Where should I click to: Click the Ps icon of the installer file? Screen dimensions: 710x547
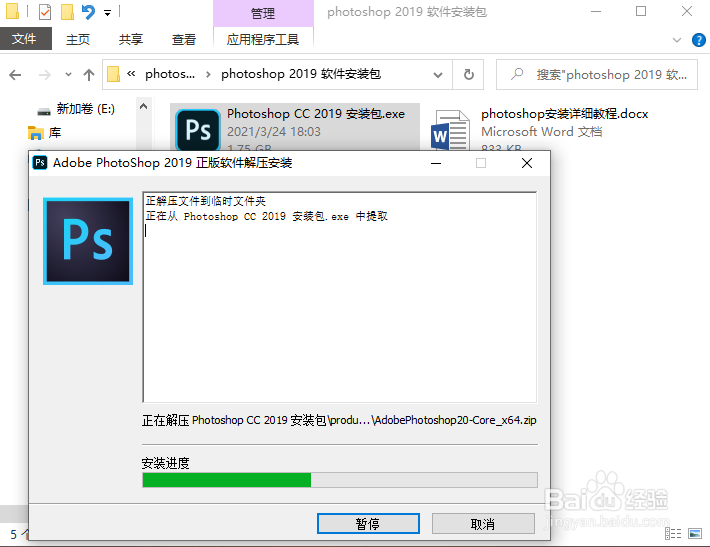pyautogui.click(x=198, y=130)
